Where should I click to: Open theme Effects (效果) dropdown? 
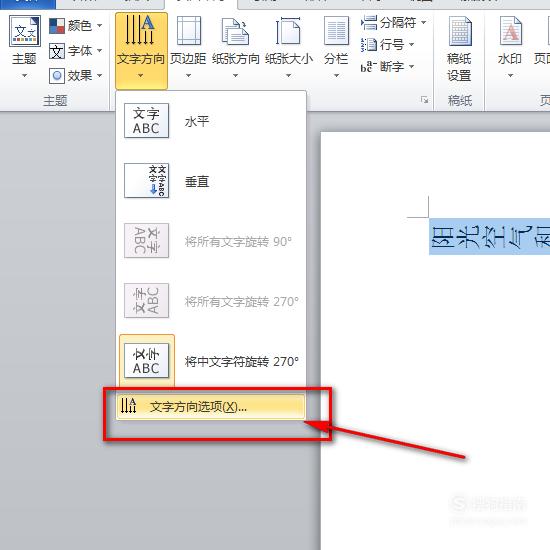pos(75,76)
